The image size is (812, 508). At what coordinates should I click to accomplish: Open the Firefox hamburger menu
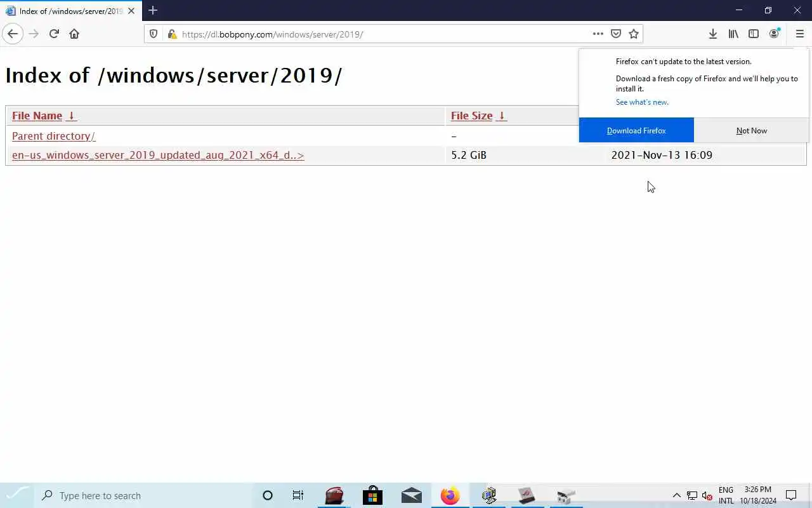click(x=799, y=34)
